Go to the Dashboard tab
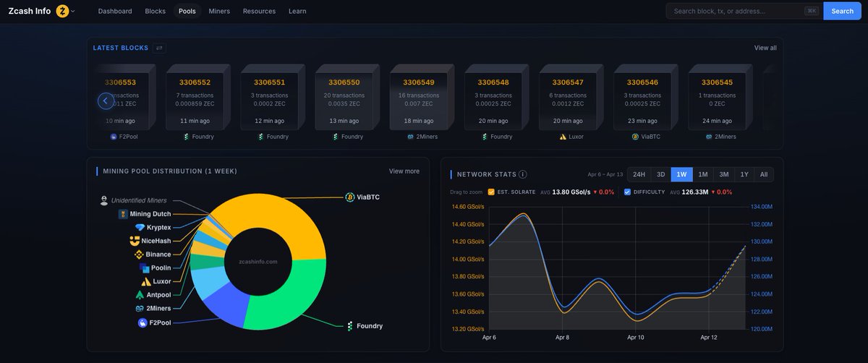 click(115, 11)
